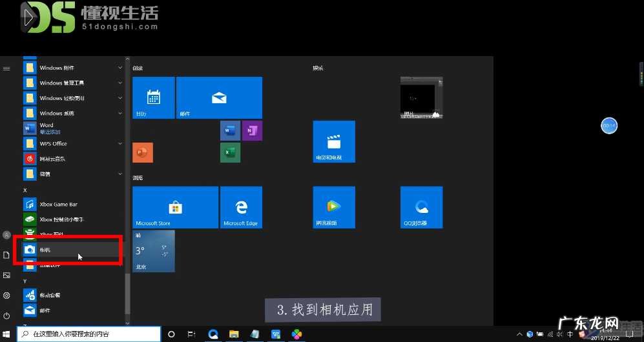Open the Mail (邮件) tile
Viewport: 644px width, 342px height.
point(219,98)
